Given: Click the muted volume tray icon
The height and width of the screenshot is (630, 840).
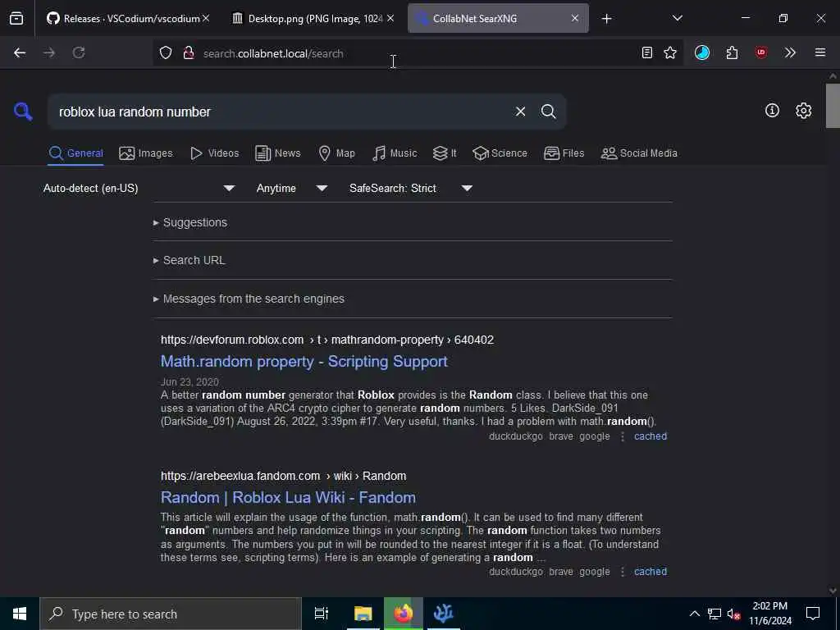Looking at the screenshot, I should [x=733, y=614].
